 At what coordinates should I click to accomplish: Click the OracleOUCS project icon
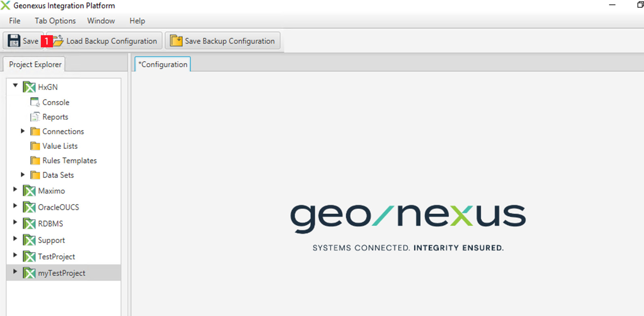(29, 207)
